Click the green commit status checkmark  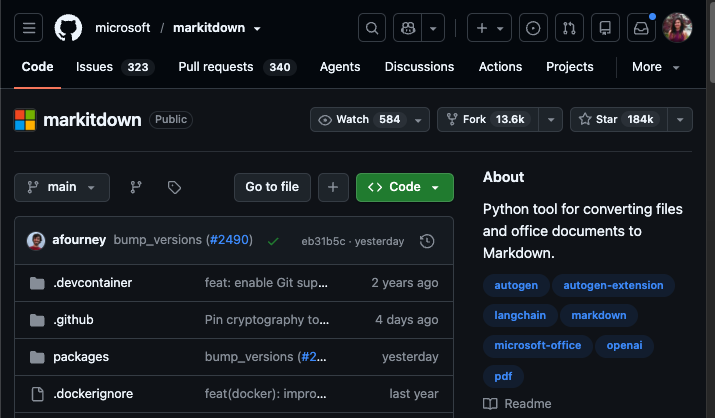click(x=273, y=241)
